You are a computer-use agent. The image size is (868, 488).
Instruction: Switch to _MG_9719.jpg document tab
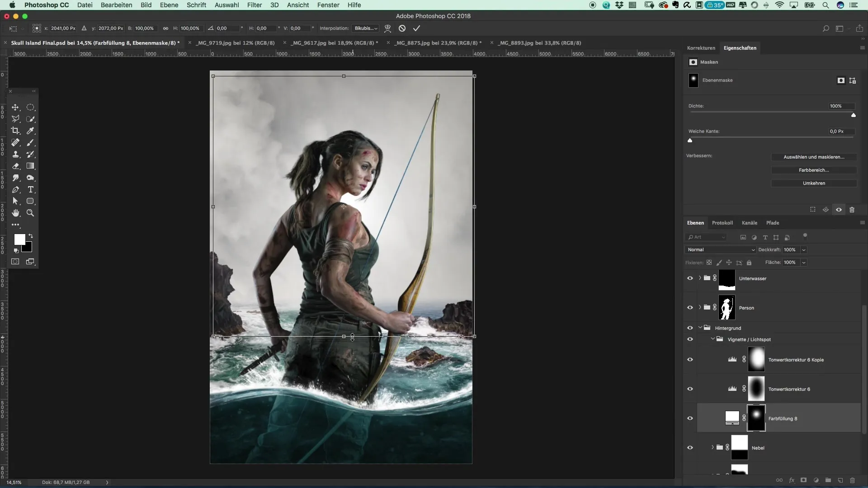236,43
